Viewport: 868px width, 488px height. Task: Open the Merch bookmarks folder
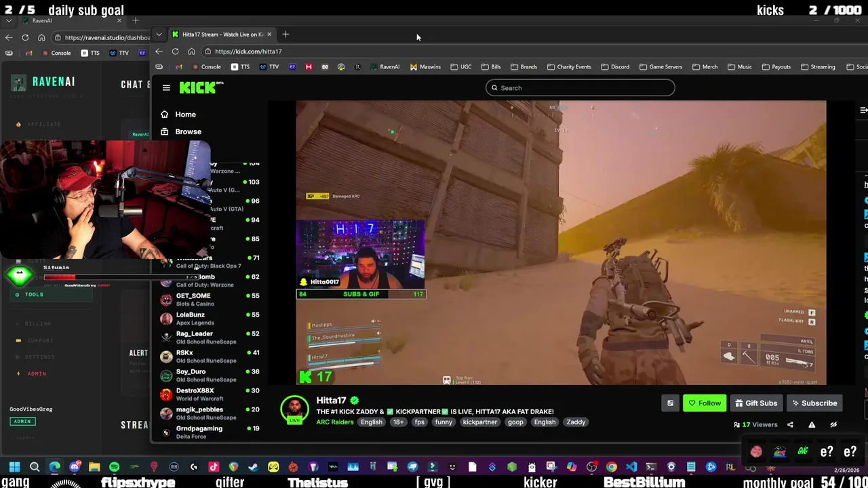click(x=705, y=66)
